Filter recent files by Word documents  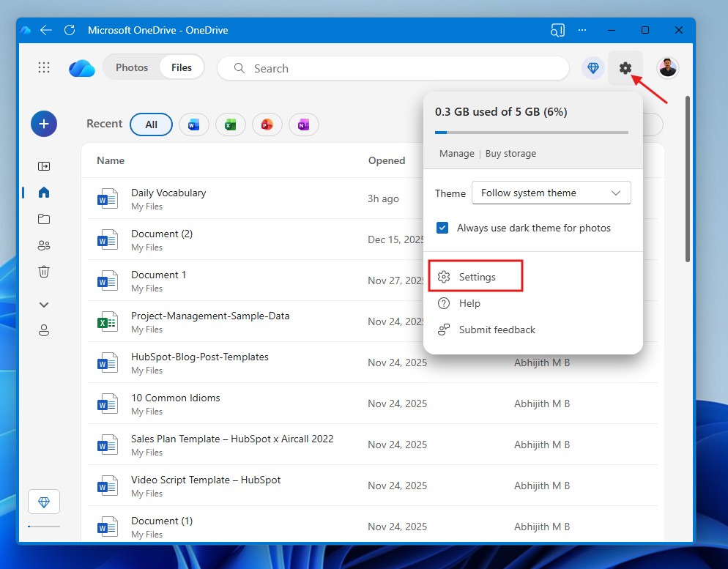193,124
